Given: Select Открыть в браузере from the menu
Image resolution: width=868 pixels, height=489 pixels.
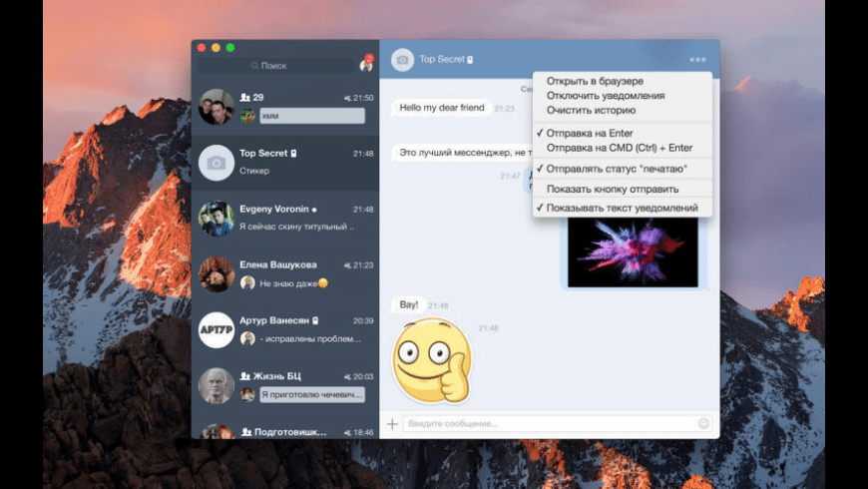Looking at the screenshot, I should pyautogui.click(x=595, y=81).
